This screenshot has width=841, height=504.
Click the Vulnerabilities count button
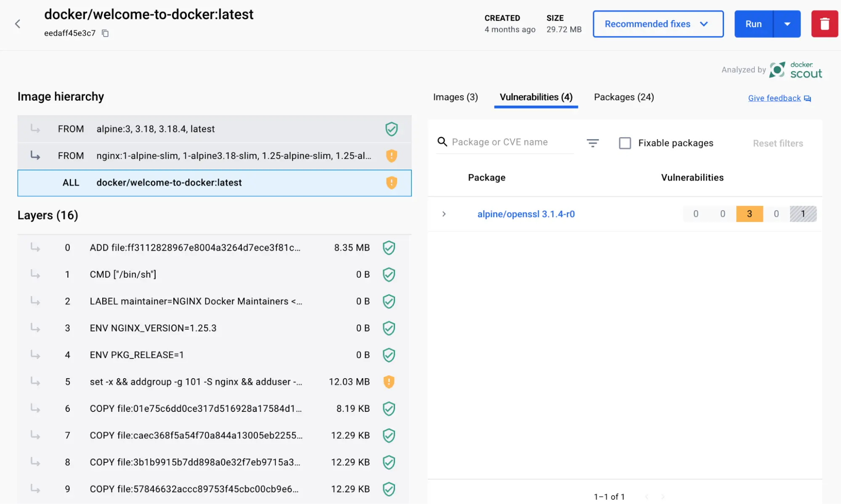click(x=536, y=97)
